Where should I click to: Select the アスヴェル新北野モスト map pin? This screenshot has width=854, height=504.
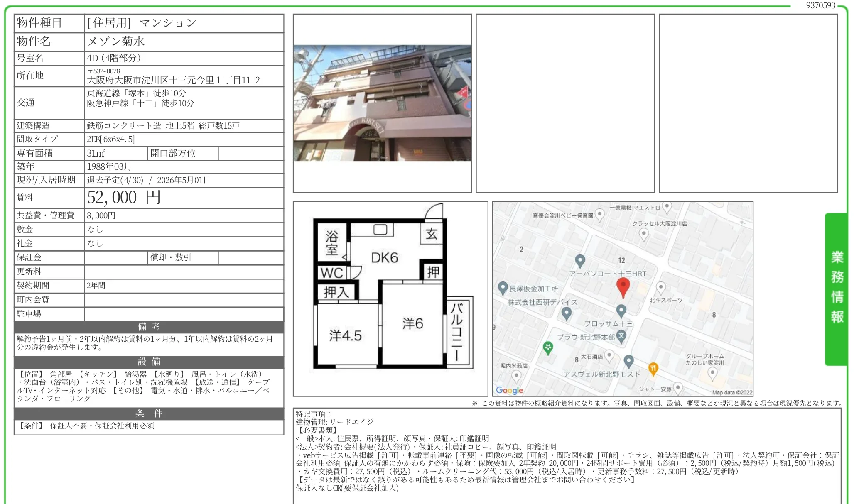tap(628, 361)
